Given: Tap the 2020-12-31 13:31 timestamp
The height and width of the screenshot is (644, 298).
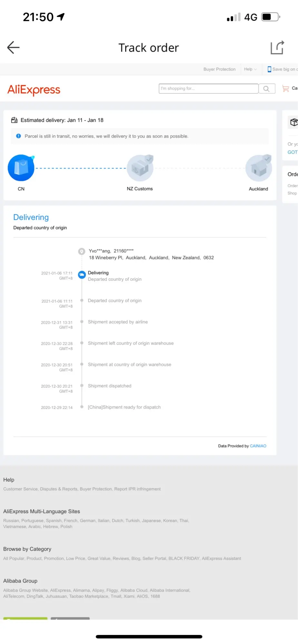Looking at the screenshot, I should point(57,322).
